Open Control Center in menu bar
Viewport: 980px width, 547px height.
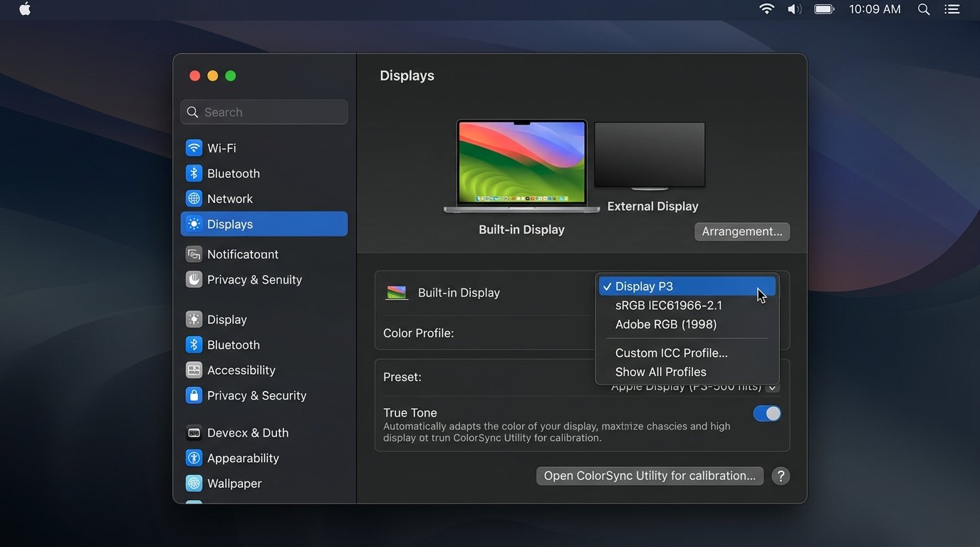[x=952, y=9]
